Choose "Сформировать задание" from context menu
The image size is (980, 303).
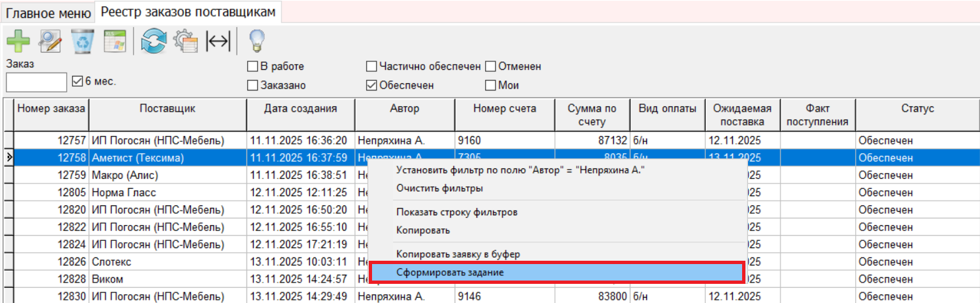tap(449, 272)
